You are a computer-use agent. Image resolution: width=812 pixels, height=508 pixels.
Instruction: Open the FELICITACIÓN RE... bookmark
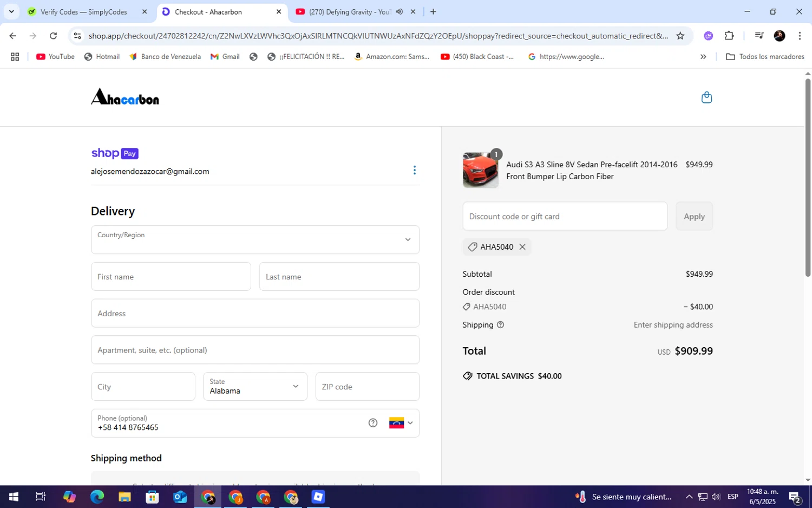306,56
